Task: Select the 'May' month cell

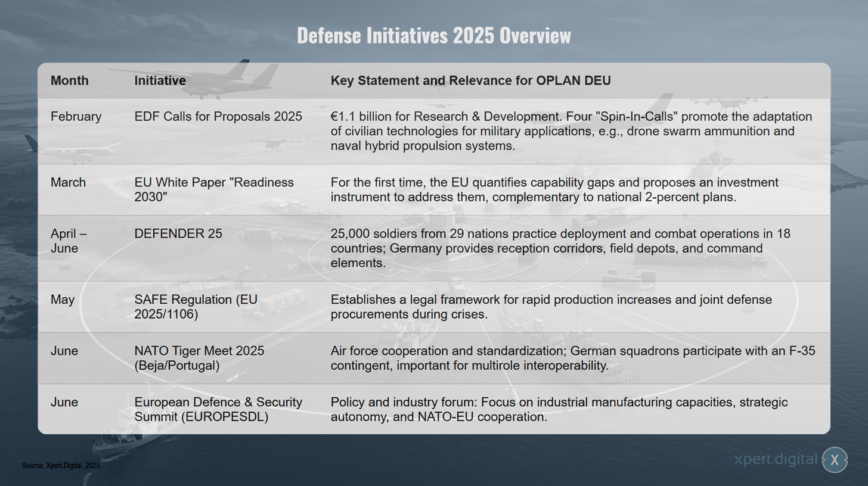Action: [x=63, y=300]
